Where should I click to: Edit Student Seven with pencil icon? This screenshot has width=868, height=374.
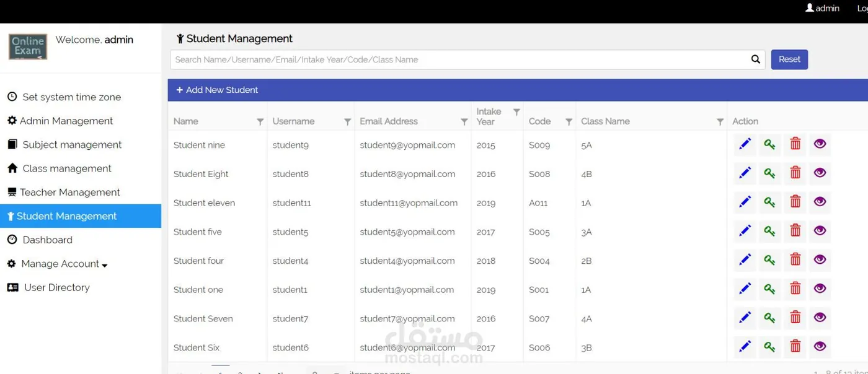[745, 318]
